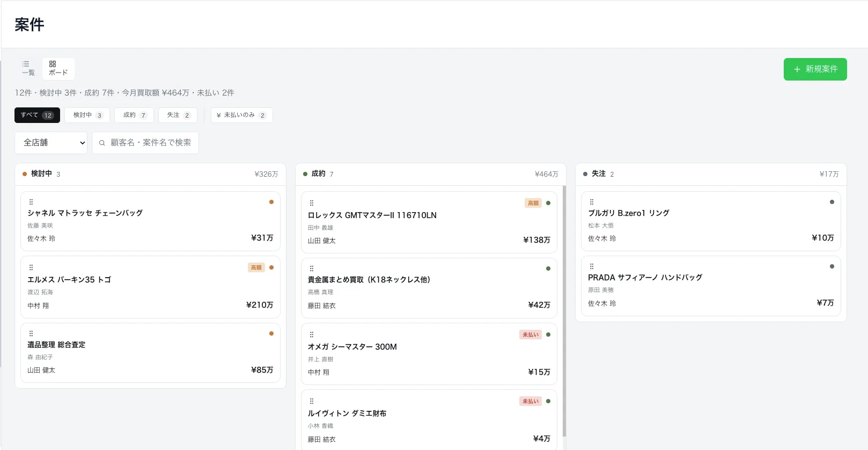This screenshot has height=450, width=868.
Task: Focus the 顧客名・案件名で検索 search field
Action: (145, 143)
